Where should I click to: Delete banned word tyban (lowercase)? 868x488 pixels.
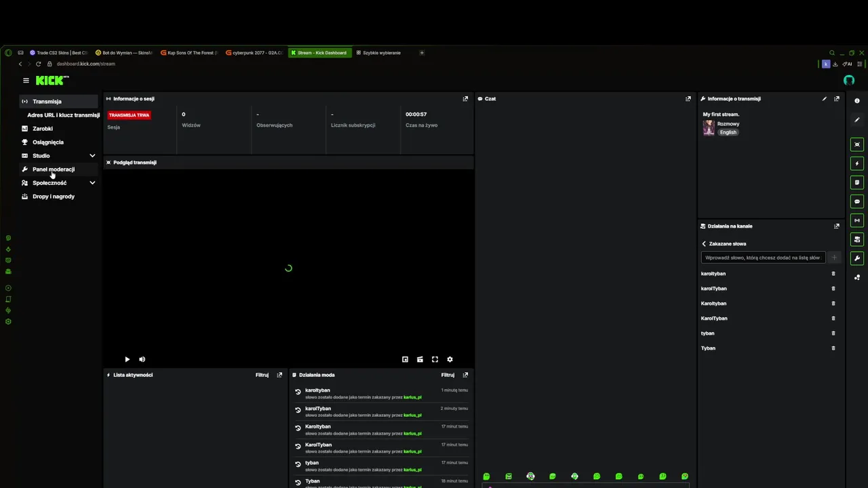coord(833,333)
